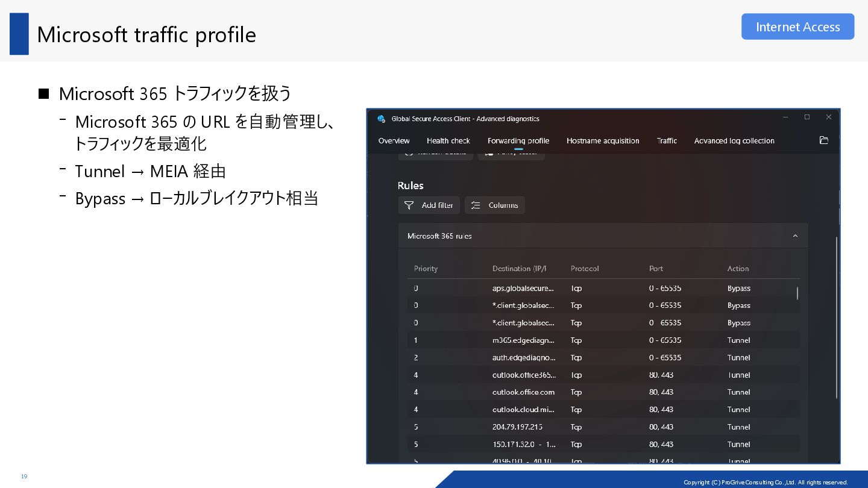Click the ProGrive Consulting copyright footer text
868x488 pixels.
point(766,482)
